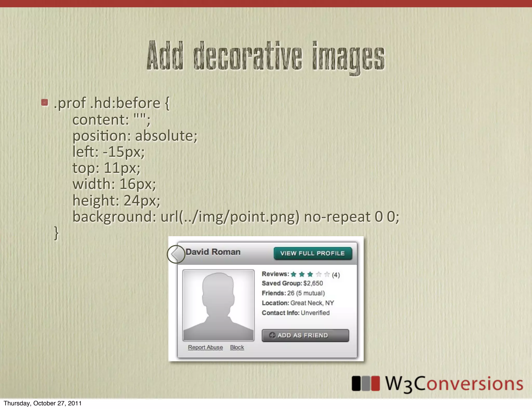The width and height of the screenshot is (532, 409).
Task: Click the W3Conversions brand text
Action: (x=454, y=384)
